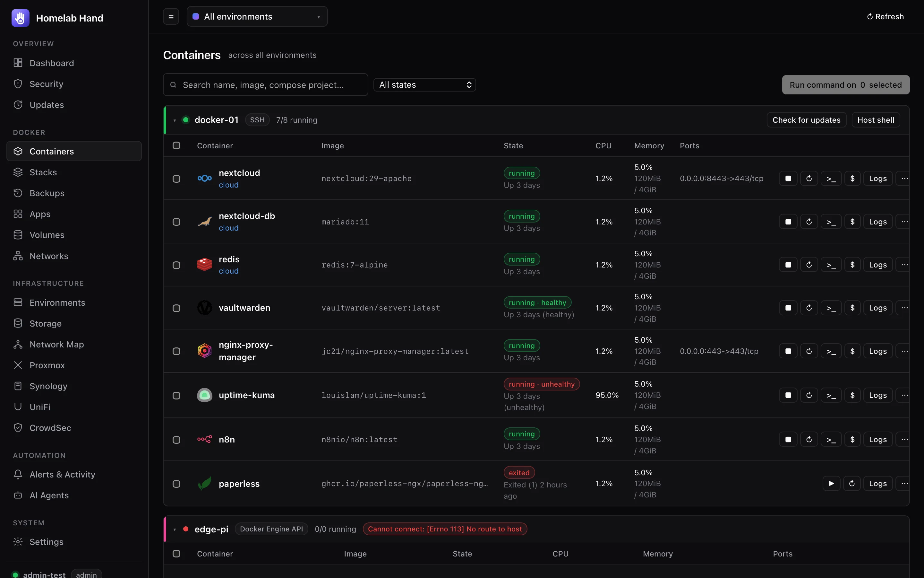Viewport: 924px width, 578px height.
Task: Check the nginx-proxy-manager row checkbox
Action: [x=176, y=352]
